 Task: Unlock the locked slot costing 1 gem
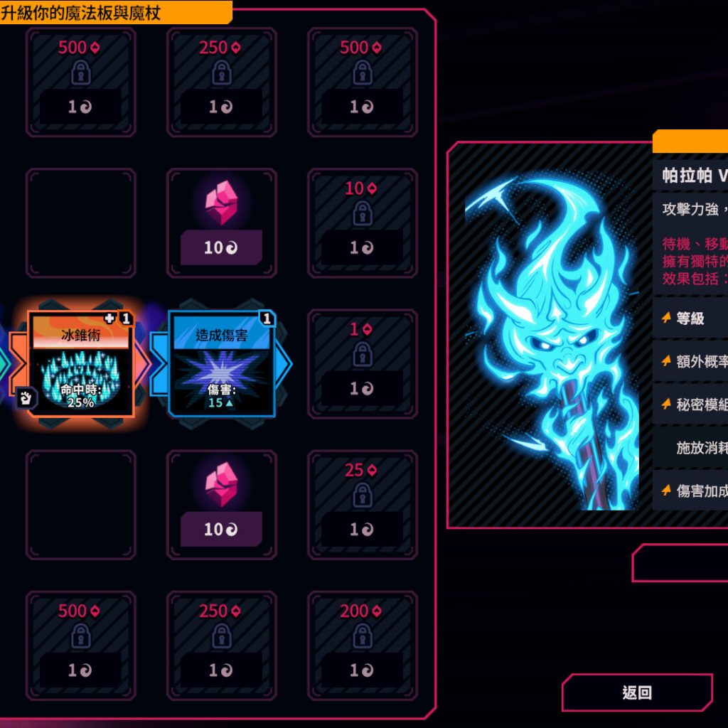click(x=362, y=363)
